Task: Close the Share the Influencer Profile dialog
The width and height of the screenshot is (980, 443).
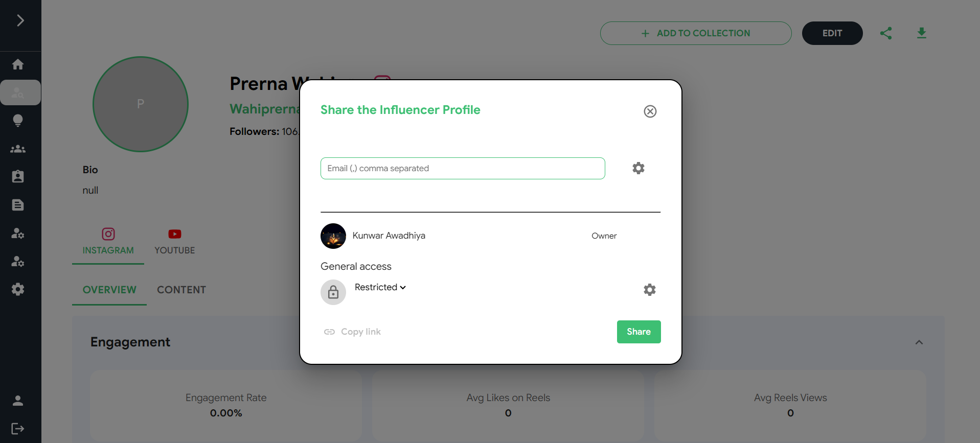Action: click(x=650, y=111)
